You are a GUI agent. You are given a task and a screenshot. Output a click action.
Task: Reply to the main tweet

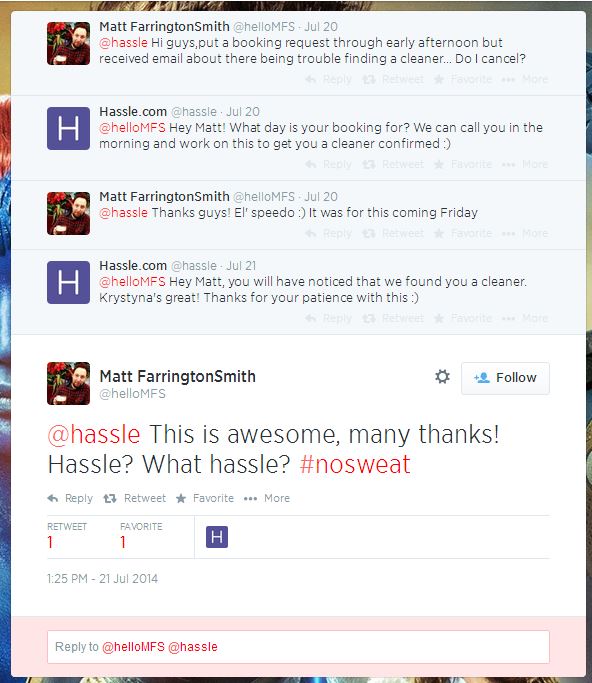tap(70, 498)
